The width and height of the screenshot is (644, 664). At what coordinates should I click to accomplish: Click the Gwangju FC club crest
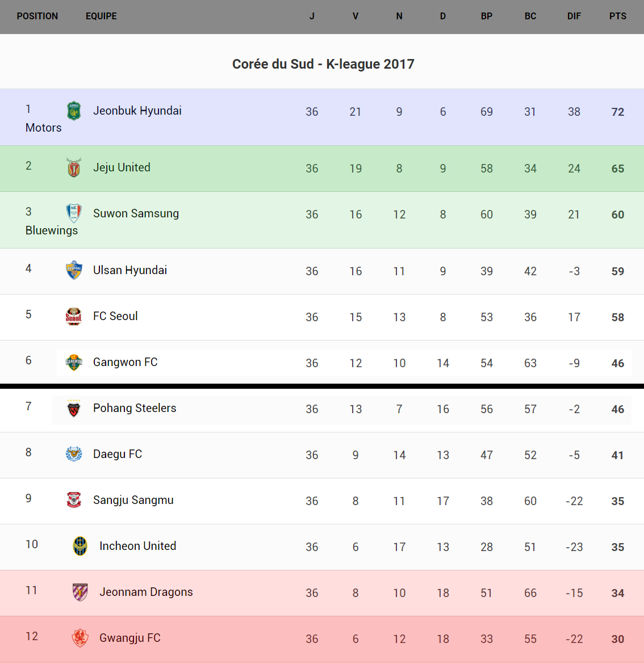tap(80, 638)
